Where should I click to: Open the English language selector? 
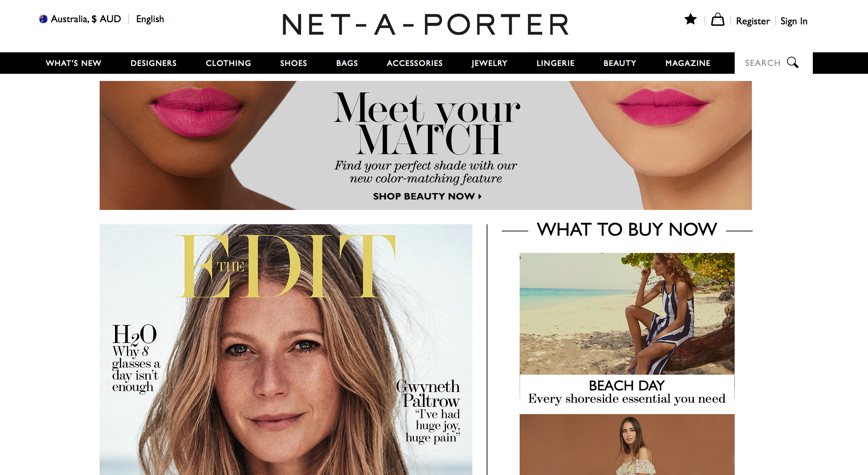coord(150,19)
